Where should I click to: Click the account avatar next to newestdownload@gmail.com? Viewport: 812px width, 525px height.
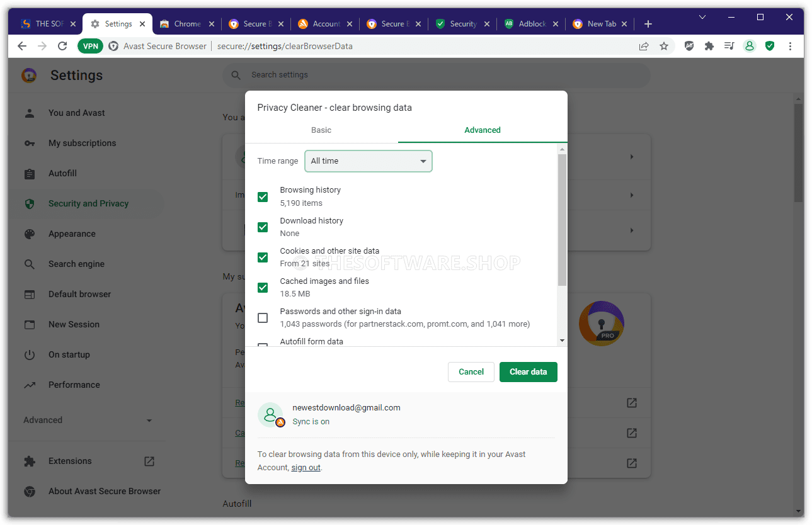point(271,414)
